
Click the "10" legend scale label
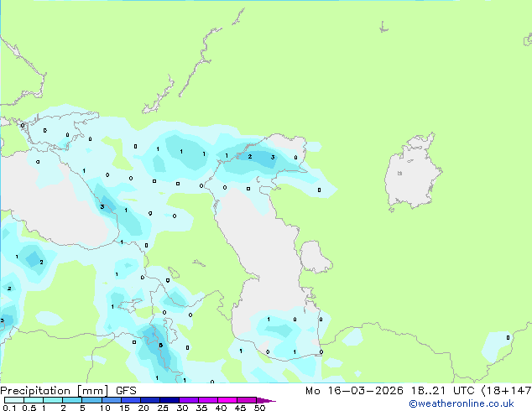(105, 408)
